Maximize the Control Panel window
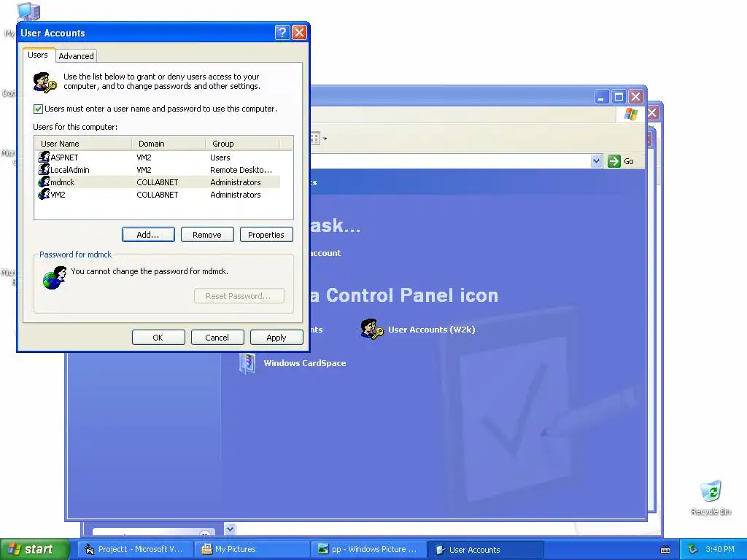Image resolution: width=747 pixels, height=560 pixels. (x=619, y=97)
